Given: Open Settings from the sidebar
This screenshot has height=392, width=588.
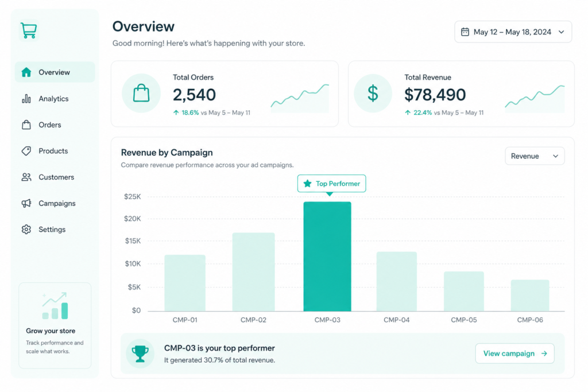Looking at the screenshot, I should [55, 230].
